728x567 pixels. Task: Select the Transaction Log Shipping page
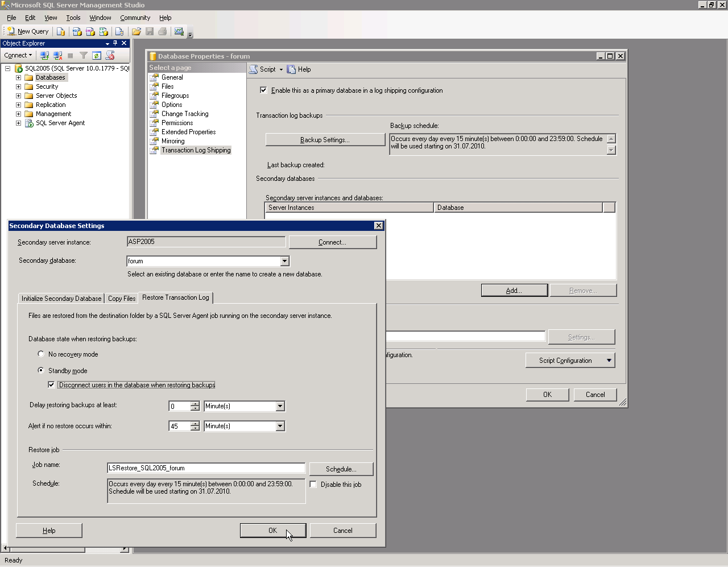(x=196, y=150)
